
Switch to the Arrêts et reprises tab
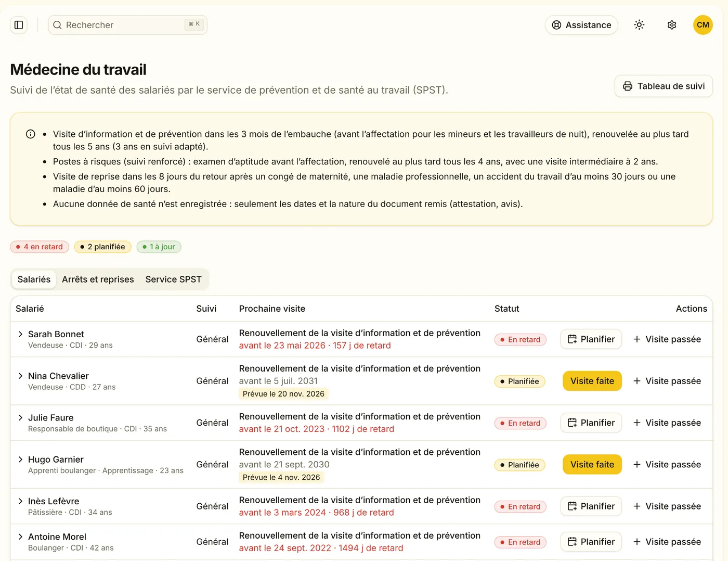tap(98, 279)
